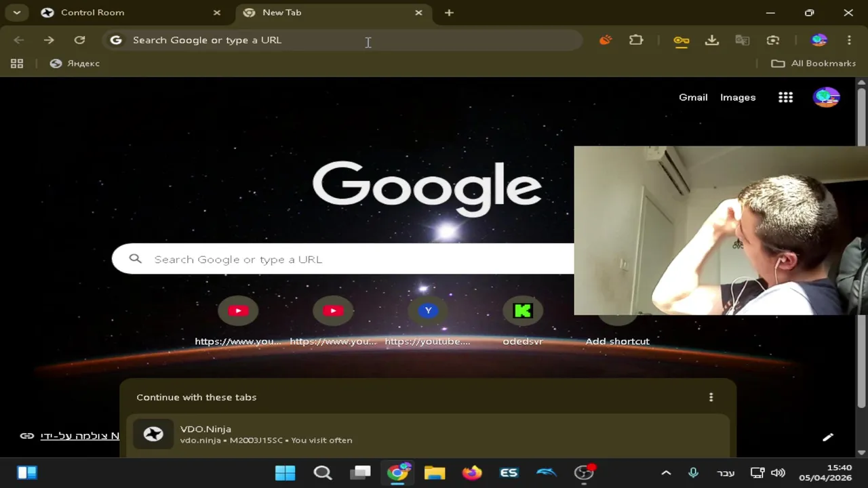Open the options menu for Continue with these tabs
This screenshot has width=868, height=488.
[711, 397]
